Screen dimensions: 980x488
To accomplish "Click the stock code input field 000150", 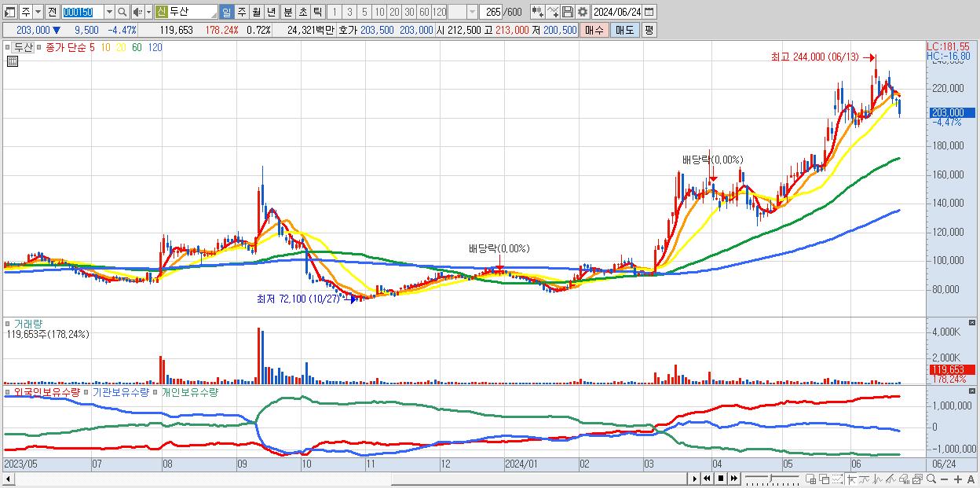I will pos(82,12).
